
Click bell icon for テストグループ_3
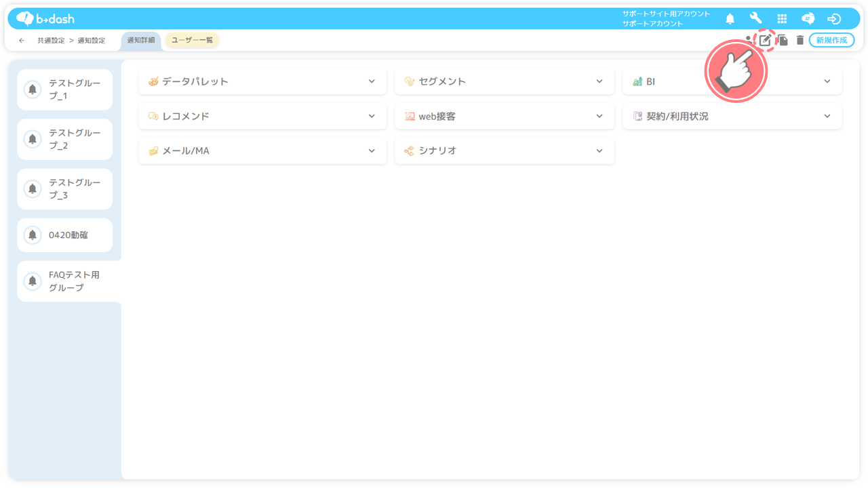(33, 189)
